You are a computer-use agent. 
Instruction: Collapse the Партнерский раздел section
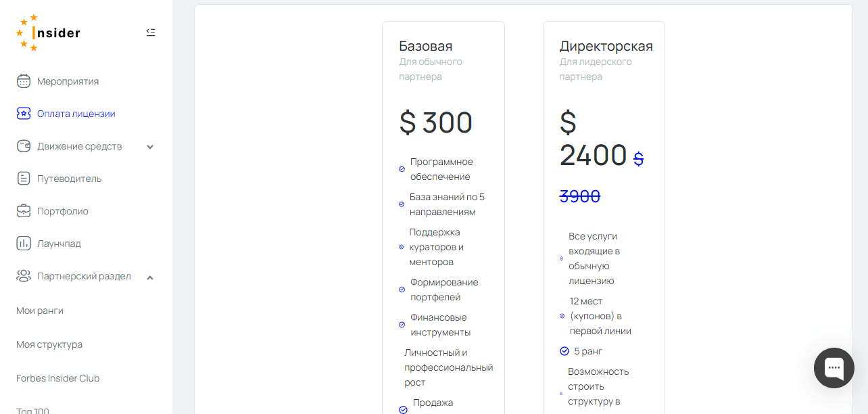pyautogui.click(x=150, y=277)
